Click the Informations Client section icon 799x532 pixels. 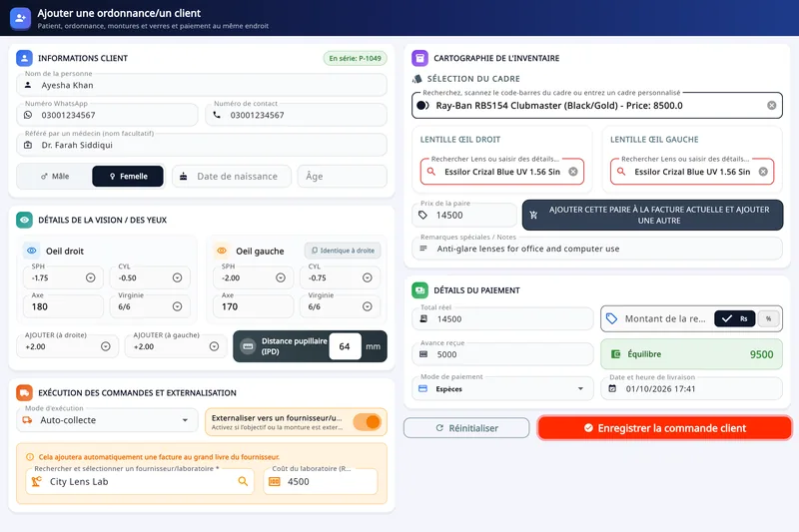pos(24,58)
